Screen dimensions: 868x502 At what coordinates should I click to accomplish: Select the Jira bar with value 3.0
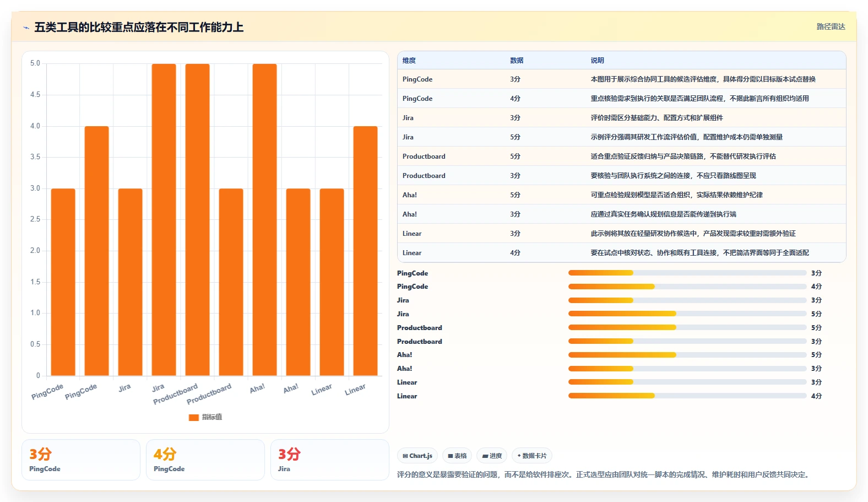point(131,282)
